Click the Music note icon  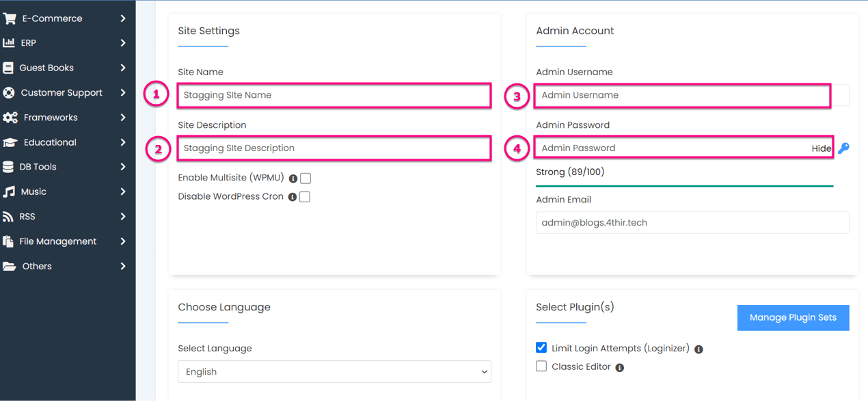point(9,192)
